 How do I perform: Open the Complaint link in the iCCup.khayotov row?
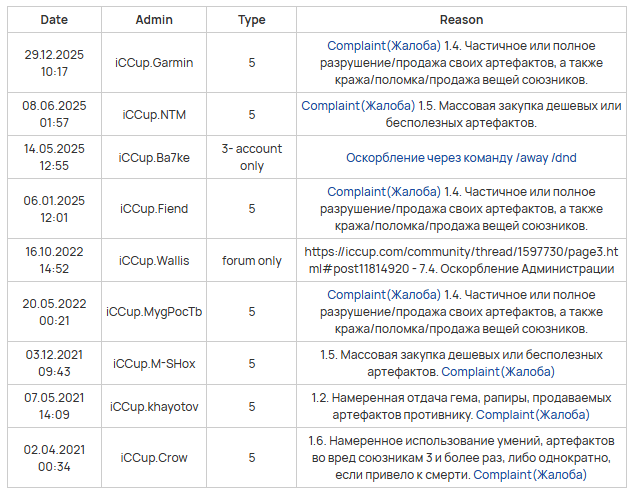(x=532, y=414)
